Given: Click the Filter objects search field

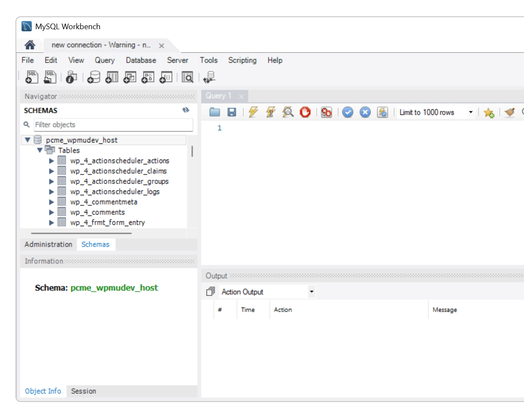Looking at the screenshot, I should coord(113,124).
